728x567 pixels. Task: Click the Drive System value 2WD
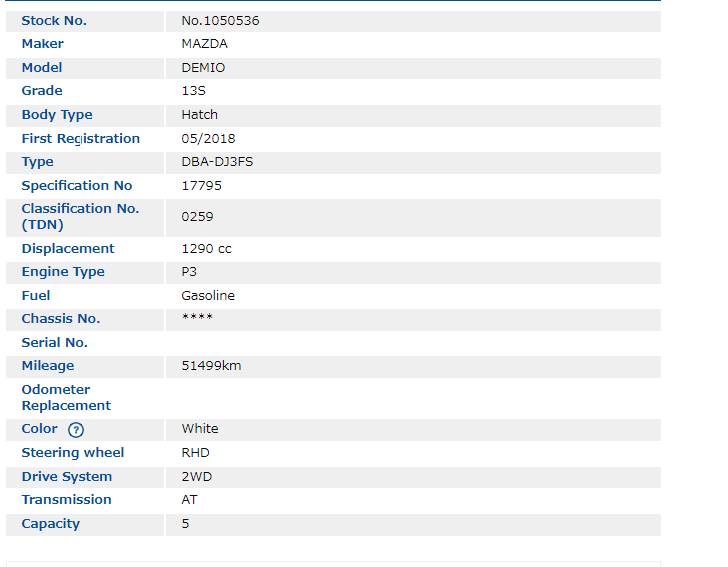pos(196,477)
